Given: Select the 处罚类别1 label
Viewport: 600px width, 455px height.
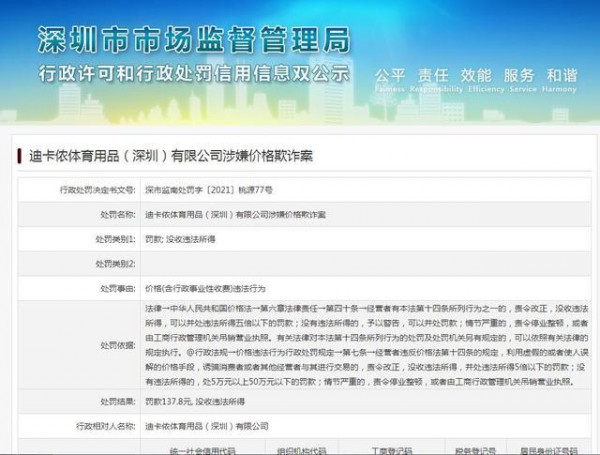Looking at the screenshot, I should 116,239.
